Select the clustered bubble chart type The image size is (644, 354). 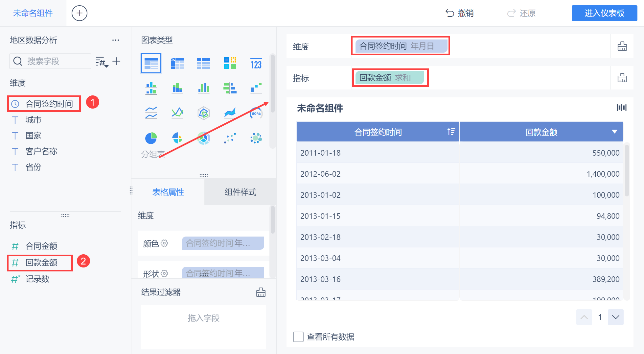point(256,138)
